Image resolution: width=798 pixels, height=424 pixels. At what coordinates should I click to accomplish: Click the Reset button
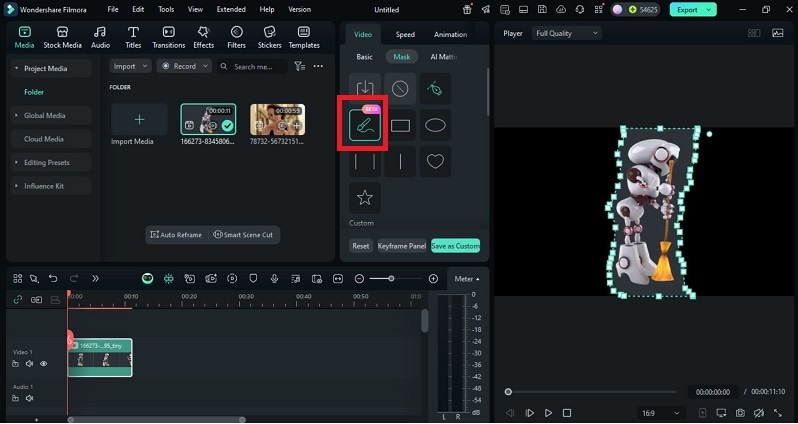point(361,246)
